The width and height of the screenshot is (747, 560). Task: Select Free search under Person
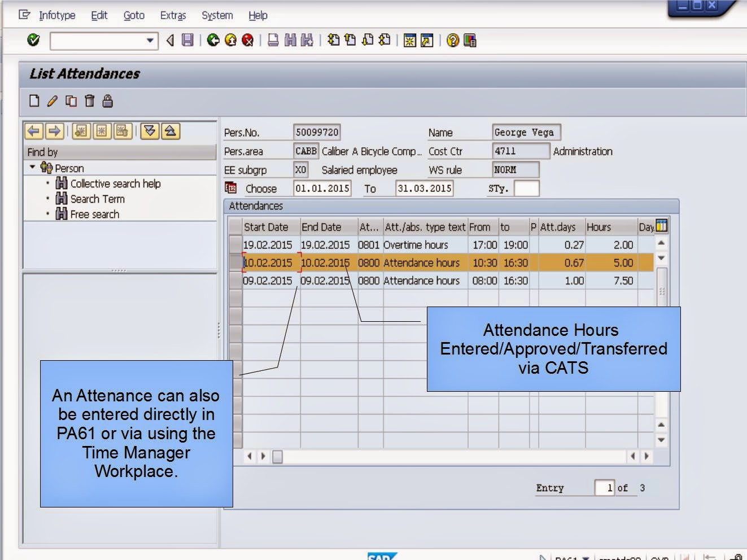pos(94,214)
